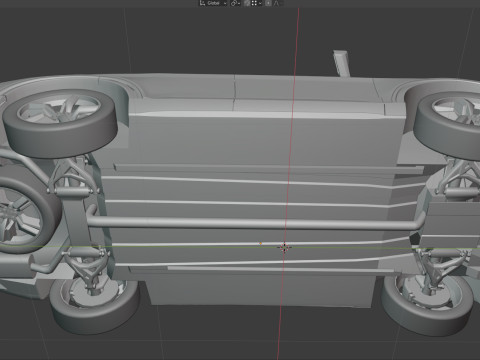Viewport: 480px width, 360px height.
Task: Open the proportional falloff curve icon
Action: pos(277,3)
